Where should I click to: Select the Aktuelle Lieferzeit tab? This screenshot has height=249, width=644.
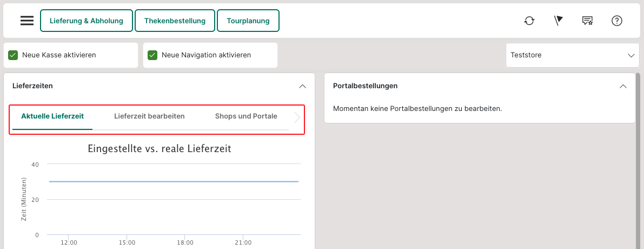click(52, 116)
